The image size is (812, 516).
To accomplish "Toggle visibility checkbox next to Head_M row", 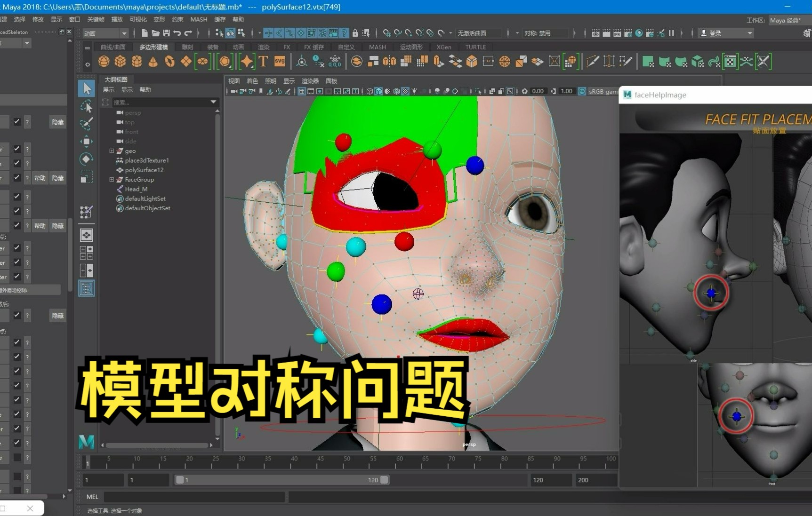I will [x=16, y=198].
